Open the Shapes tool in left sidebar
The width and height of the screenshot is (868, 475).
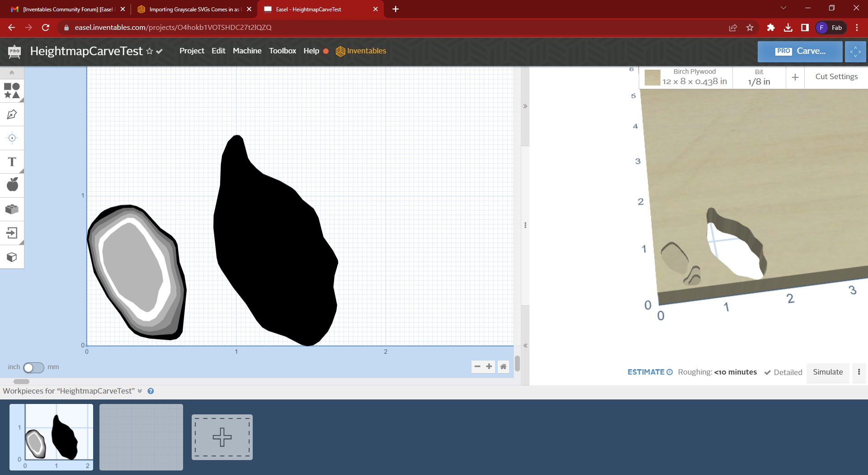coord(12,90)
